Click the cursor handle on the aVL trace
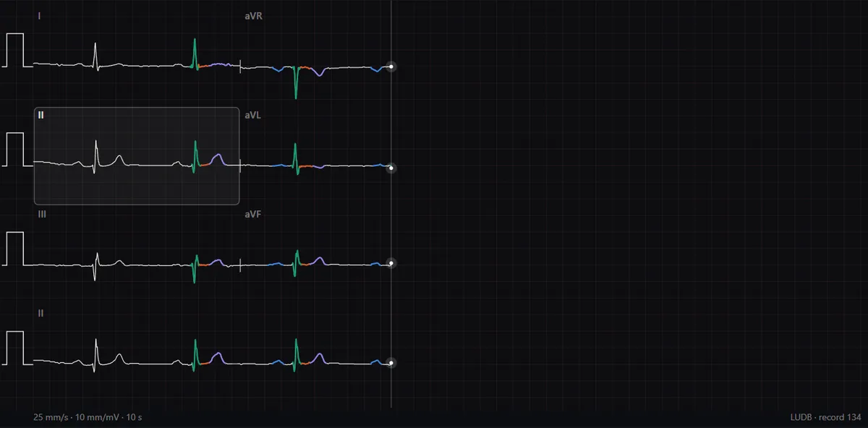Screen dimensions: 868x428 (391, 168)
